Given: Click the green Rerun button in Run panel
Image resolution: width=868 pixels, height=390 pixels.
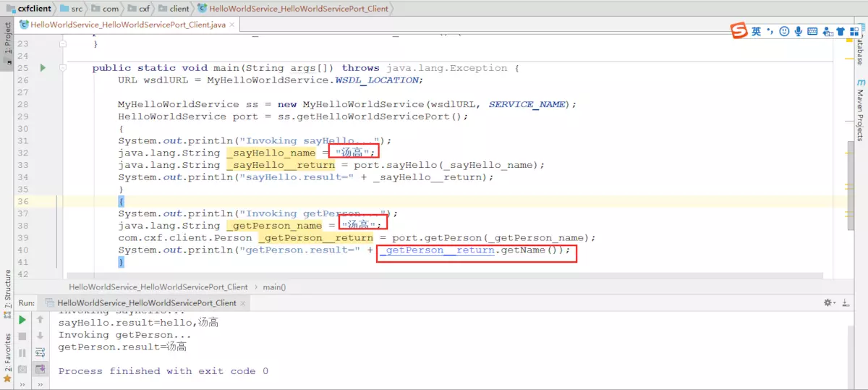Looking at the screenshot, I should click(22, 319).
